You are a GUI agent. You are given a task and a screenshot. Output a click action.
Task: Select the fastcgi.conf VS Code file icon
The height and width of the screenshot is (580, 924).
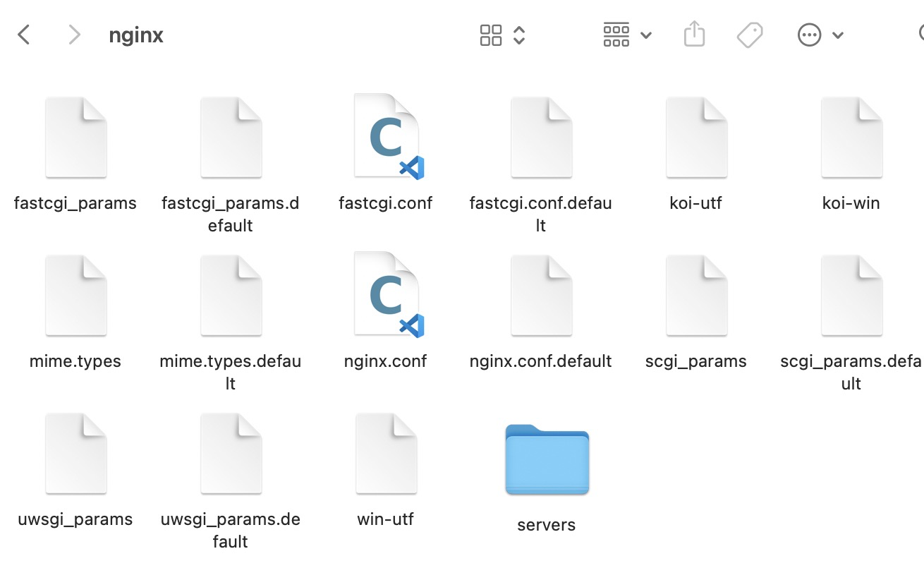389,137
